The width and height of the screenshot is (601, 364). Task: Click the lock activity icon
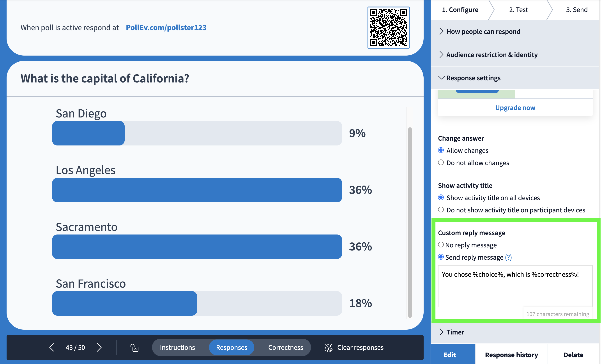[x=134, y=347]
